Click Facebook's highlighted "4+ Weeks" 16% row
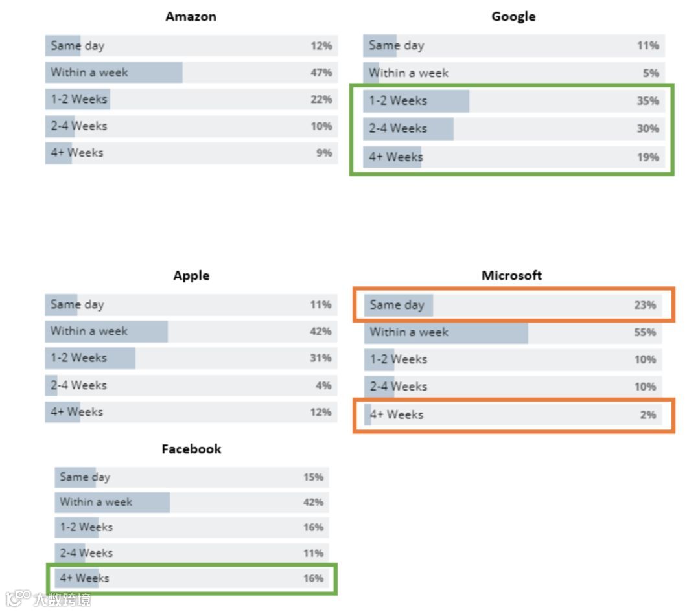This screenshot has width=700, height=612. 191,578
